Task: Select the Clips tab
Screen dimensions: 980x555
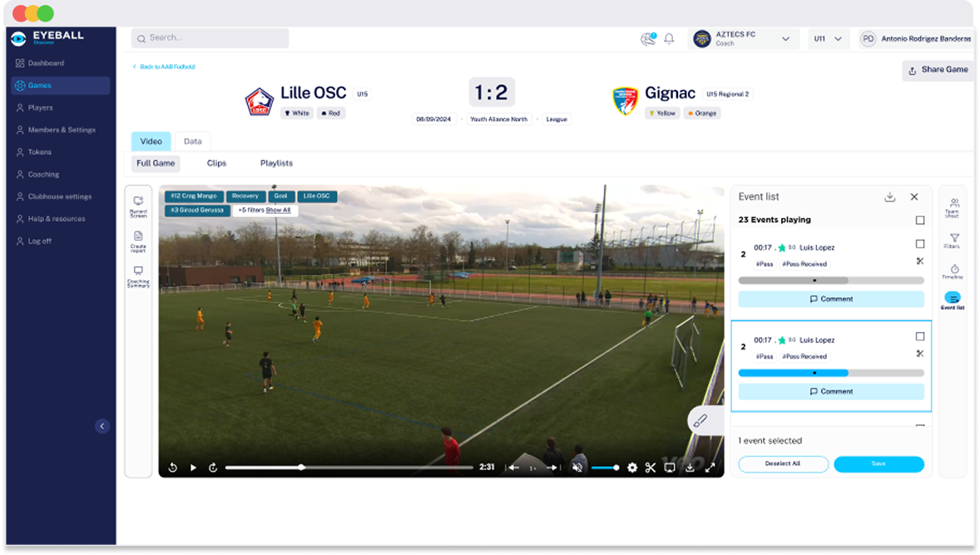Action: tap(216, 164)
